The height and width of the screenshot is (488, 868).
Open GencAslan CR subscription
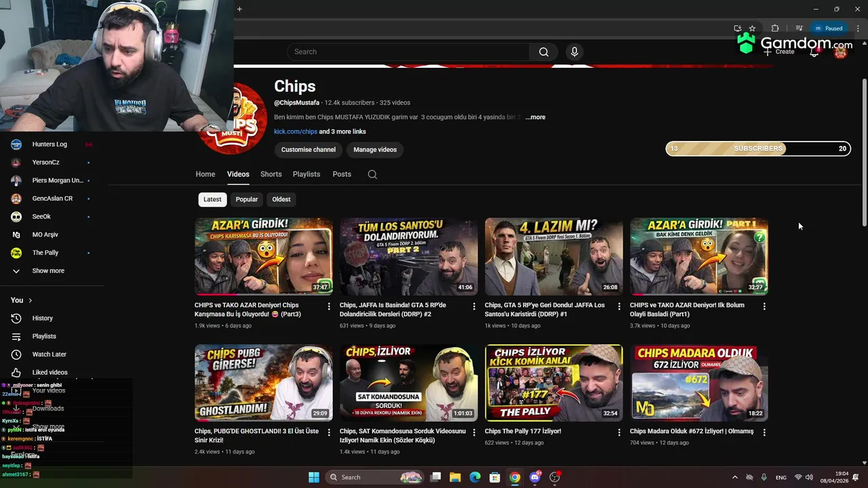click(51, 199)
